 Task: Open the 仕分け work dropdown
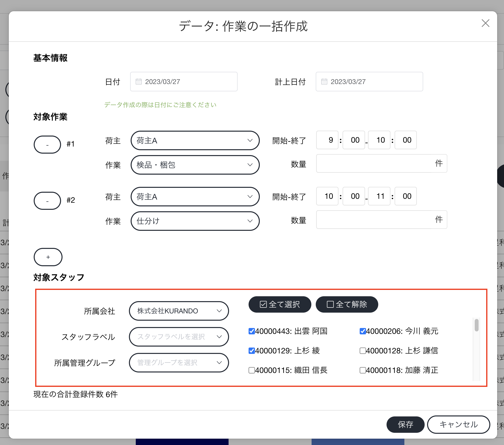[195, 221]
